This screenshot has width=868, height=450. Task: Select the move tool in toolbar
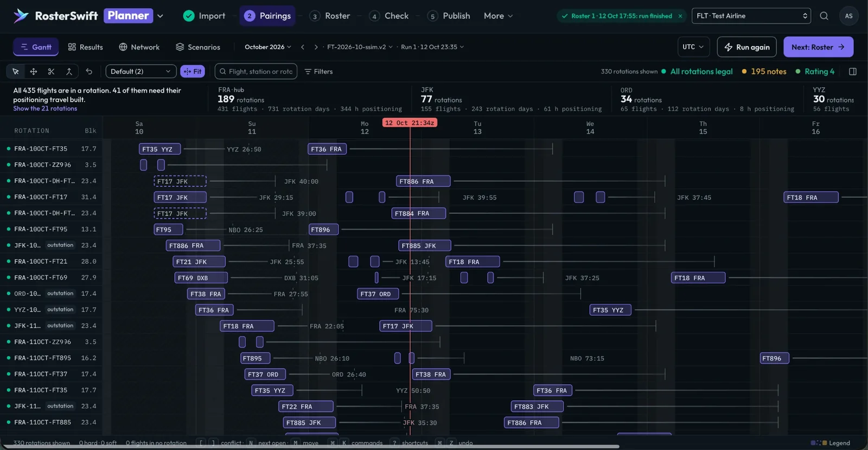(34, 71)
